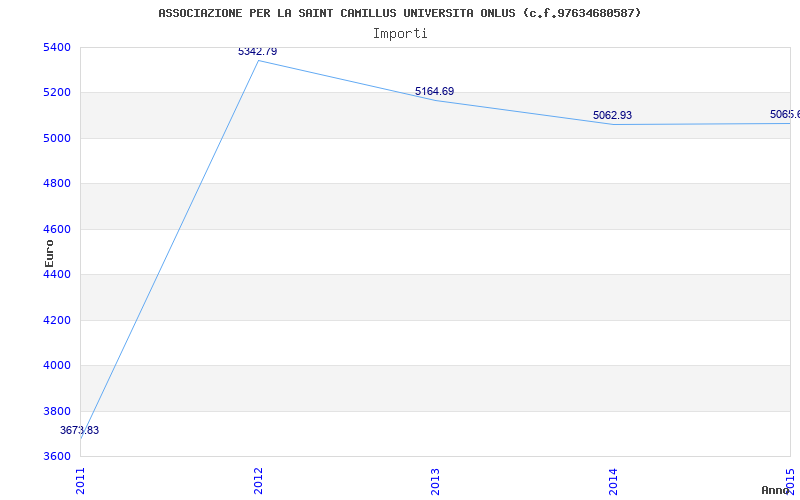800x500 pixels.
Task: Click the 4400 y-axis value
Action: [57, 274]
